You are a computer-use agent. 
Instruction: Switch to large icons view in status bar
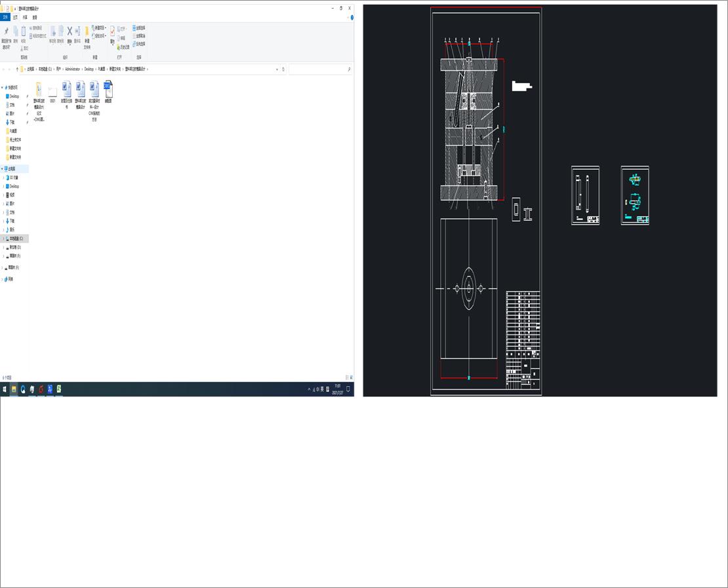(x=352, y=378)
